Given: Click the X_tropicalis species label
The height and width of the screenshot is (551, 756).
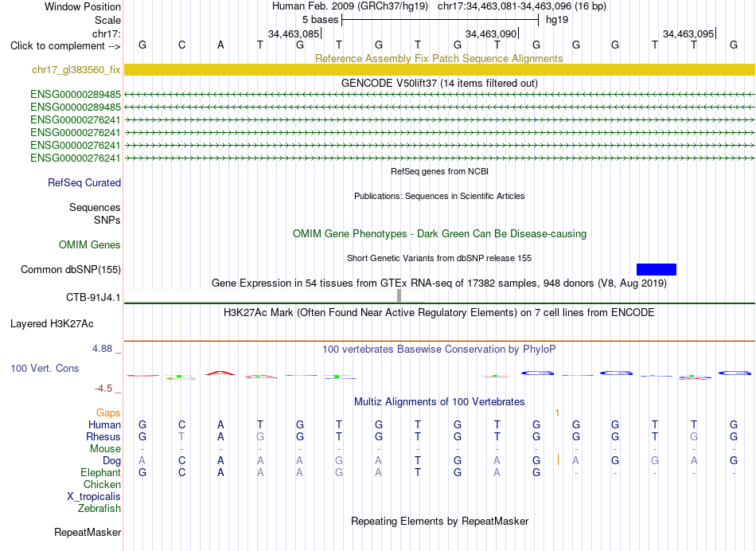Looking at the screenshot, I should tap(94, 497).
